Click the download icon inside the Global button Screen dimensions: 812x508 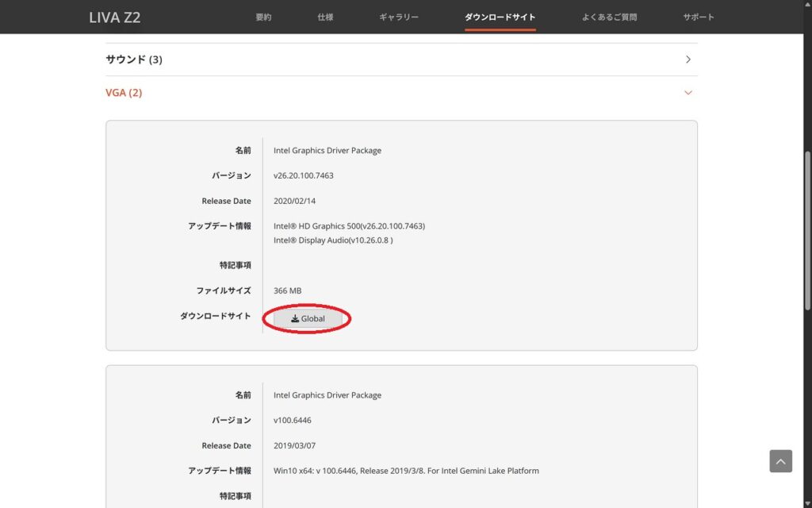295,319
